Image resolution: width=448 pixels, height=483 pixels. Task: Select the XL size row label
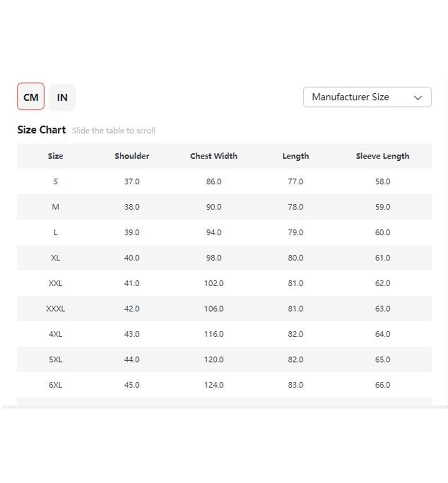[56, 258]
